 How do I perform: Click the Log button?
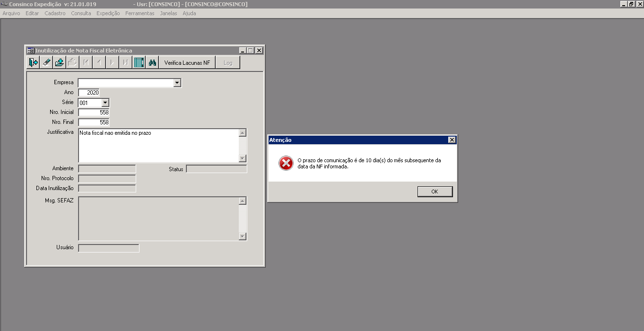pos(228,62)
